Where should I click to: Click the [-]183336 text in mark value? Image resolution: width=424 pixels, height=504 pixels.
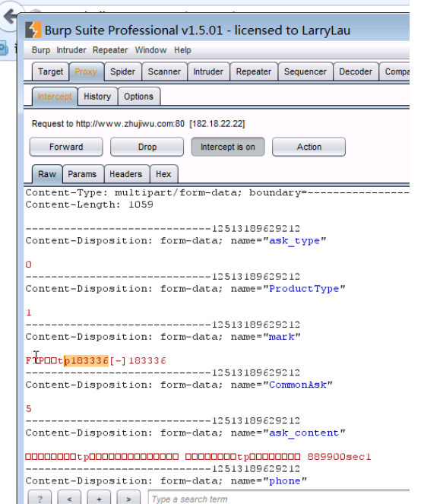[138, 360]
